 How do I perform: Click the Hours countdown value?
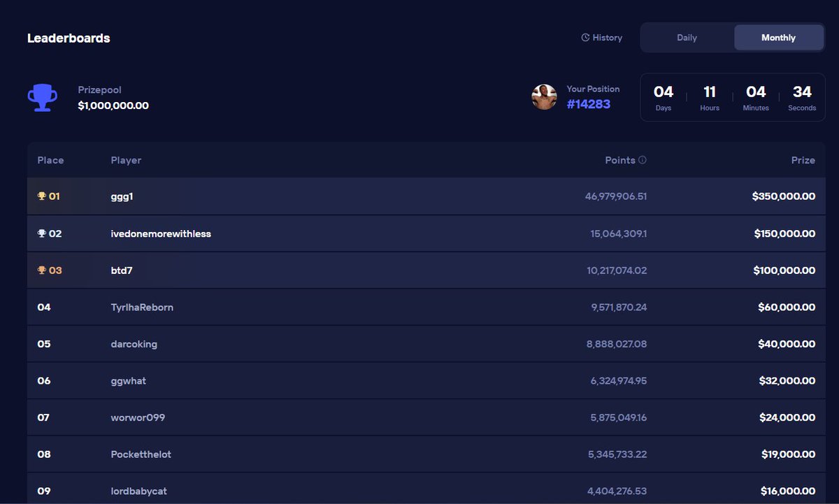pyautogui.click(x=710, y=92)
